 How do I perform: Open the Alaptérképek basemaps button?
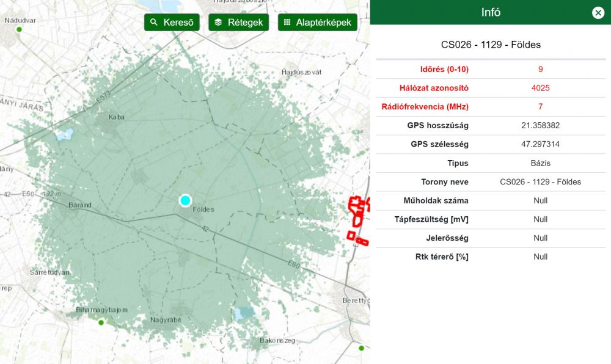coord(318,22)
